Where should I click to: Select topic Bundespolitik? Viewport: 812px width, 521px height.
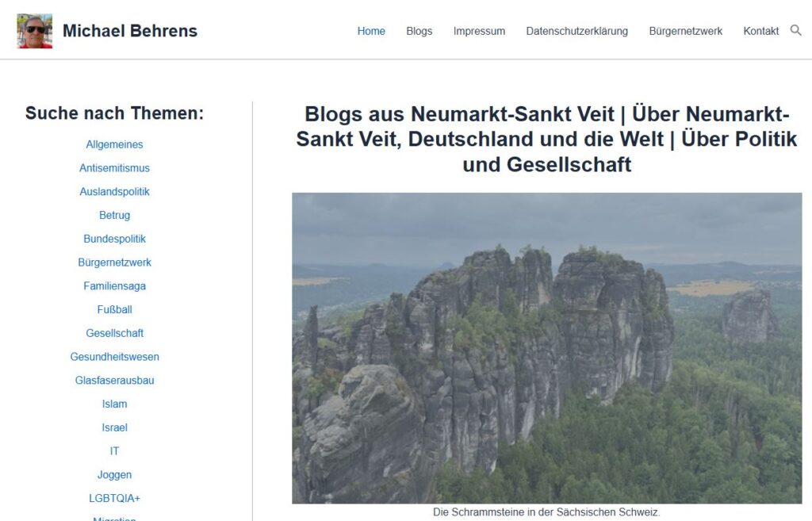click(x=114, y=239)
